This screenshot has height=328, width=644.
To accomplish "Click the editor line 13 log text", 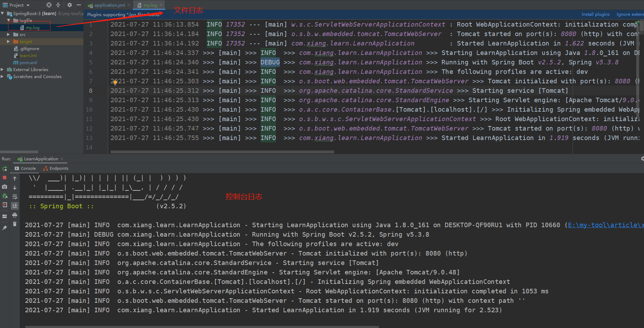I will tap(375, 138).
